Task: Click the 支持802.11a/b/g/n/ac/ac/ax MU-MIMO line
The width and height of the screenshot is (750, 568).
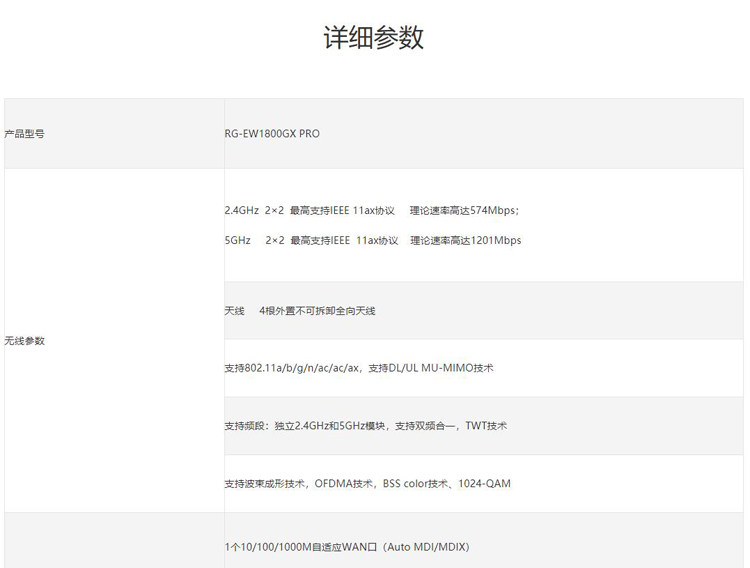Action: [359, 368]
